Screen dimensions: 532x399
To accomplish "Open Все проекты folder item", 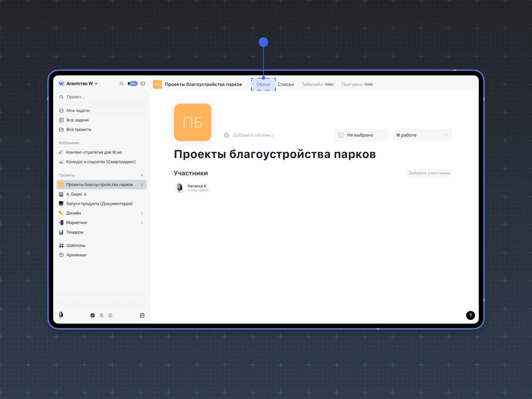I will pos(79,130).
